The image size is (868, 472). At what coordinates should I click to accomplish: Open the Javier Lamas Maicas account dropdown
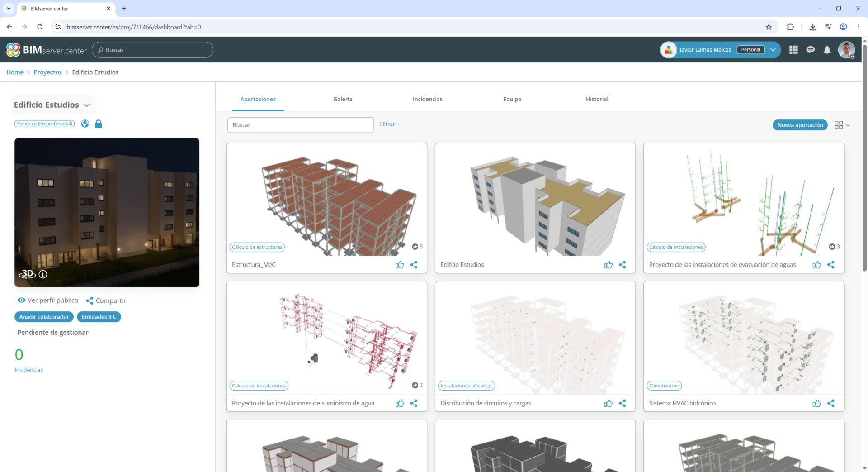pyautogui.click(x=773, y=50)
